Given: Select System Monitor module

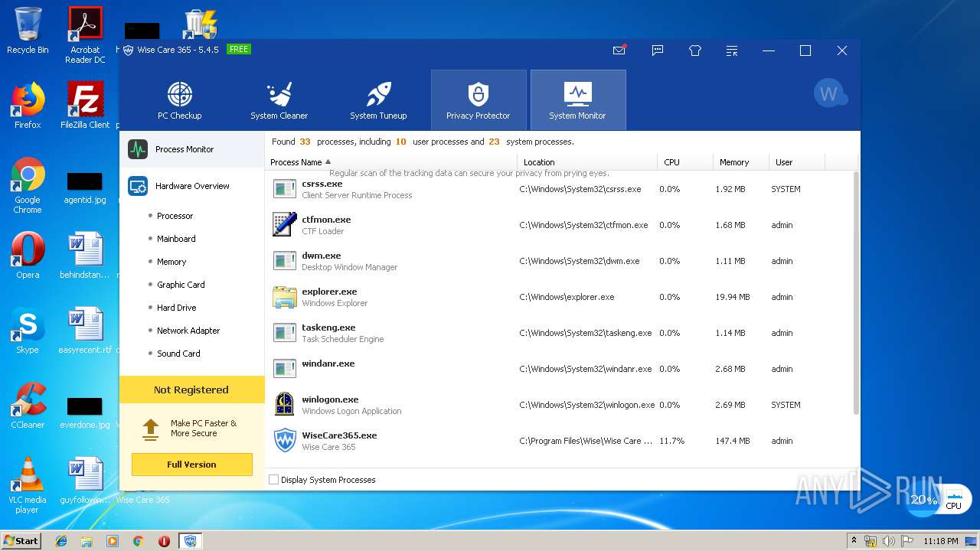Looking at the screenshot, I should coord(578,100).
